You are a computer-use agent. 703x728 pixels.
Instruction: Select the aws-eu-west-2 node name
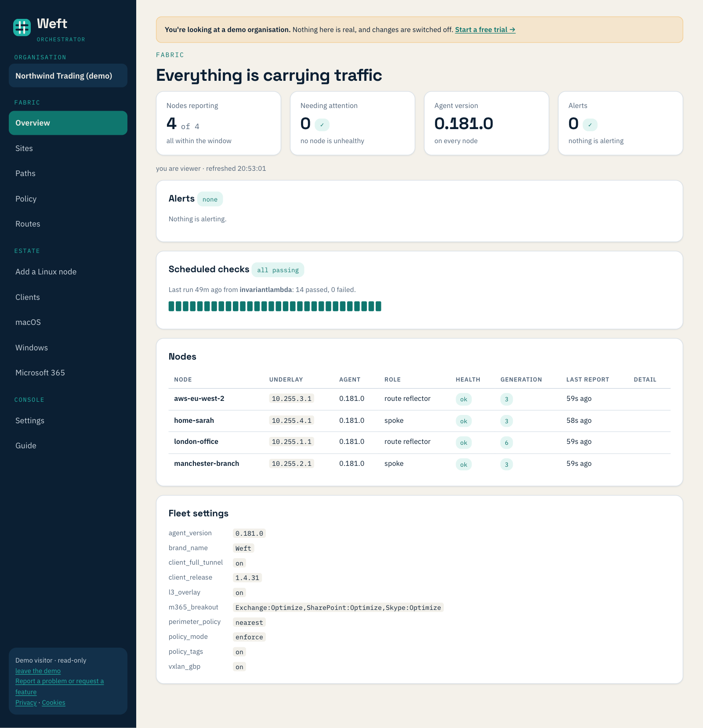pos(199,399)
